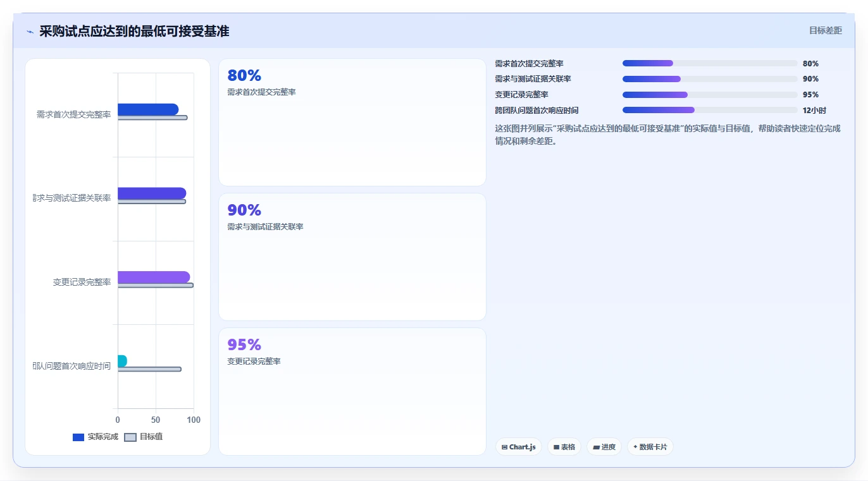
Task: Click the 表格 tag
Action: [x=564, y=447]
